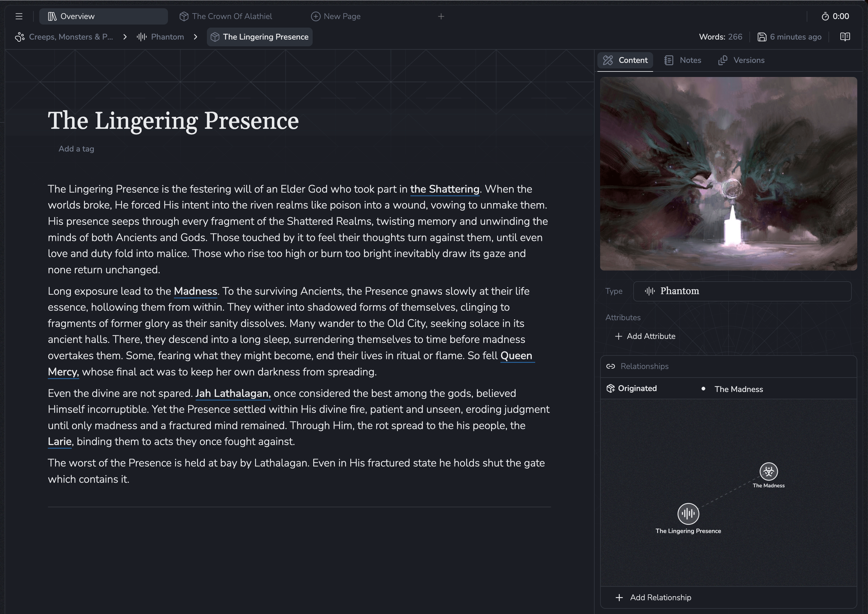This screenshot has height=614, width=868.
Task: Open the hamburger menu at top left
Action: click(x=18, y=16)
